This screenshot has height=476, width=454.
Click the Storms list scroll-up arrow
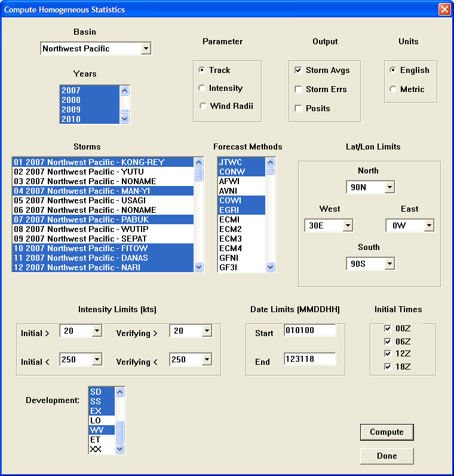pyautogui.click(x=199, y=162)
